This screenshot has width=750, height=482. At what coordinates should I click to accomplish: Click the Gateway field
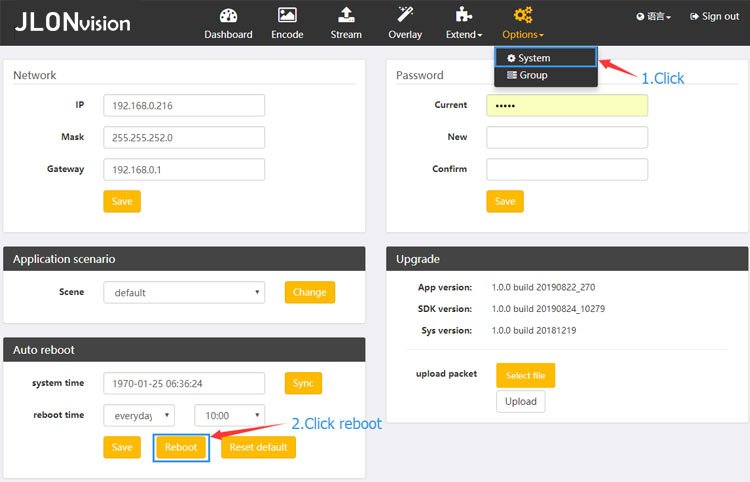184,169
